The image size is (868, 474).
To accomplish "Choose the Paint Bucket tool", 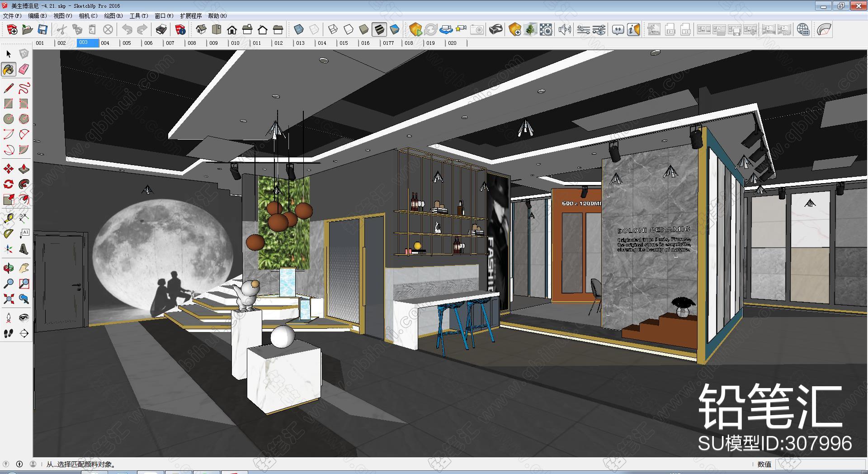I will click(9, 69).
